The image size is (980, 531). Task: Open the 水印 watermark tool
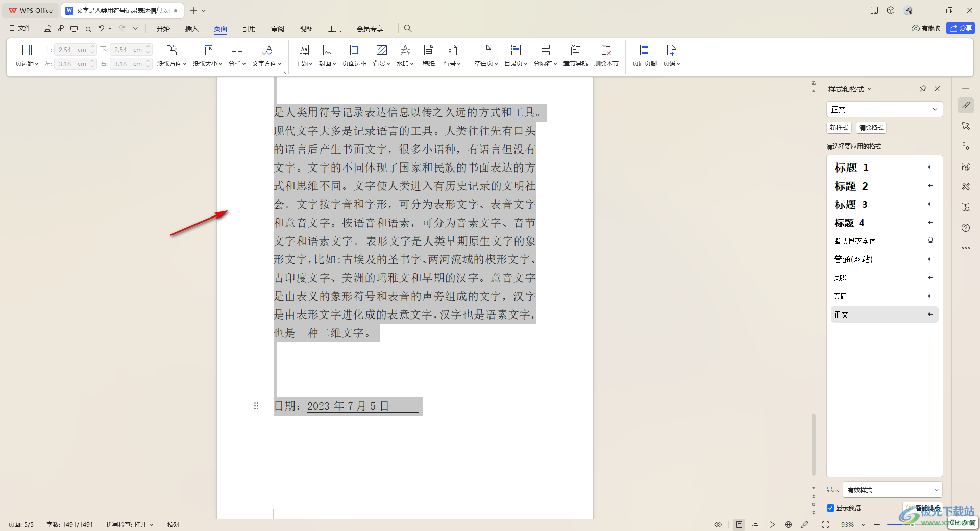tap(405, 56)
